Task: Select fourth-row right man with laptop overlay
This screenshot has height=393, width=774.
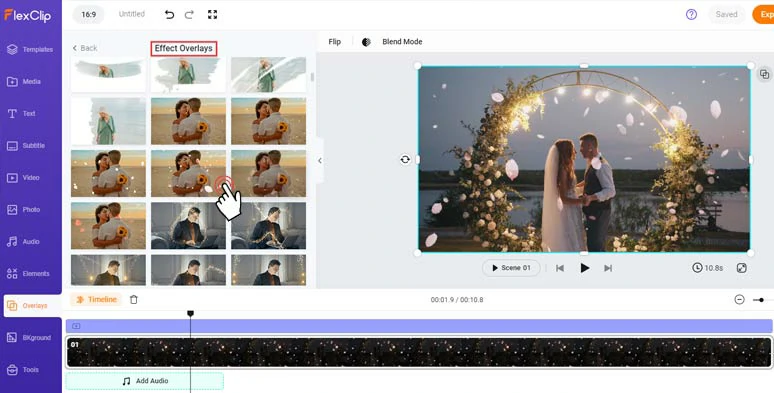Action: pos(269,226)
